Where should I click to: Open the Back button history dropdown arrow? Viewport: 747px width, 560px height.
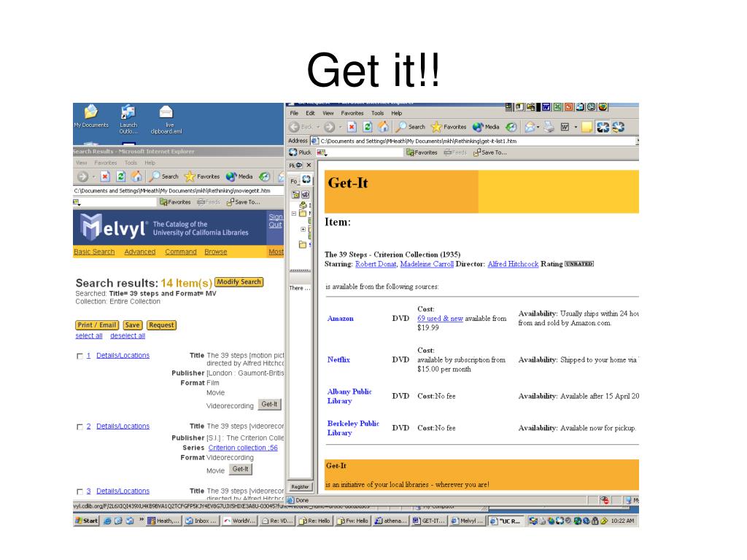(318, 127)
